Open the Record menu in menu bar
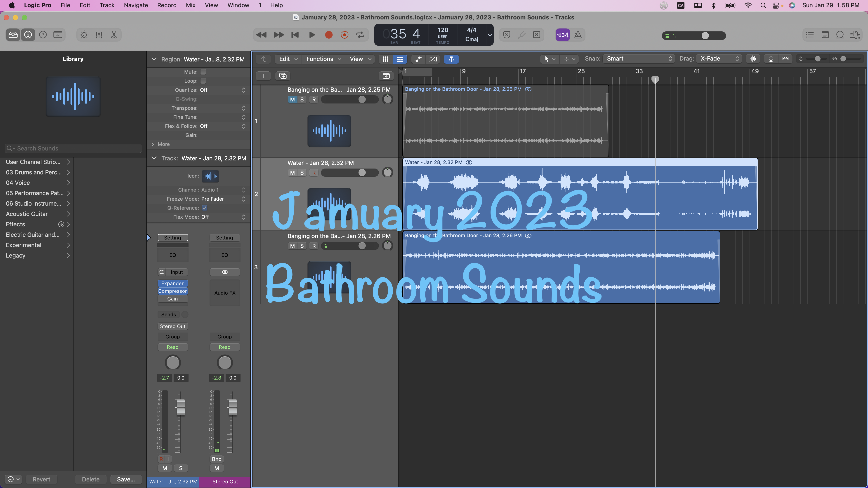The width and height of the screenshot is (868, 488). tap(167, 5)
